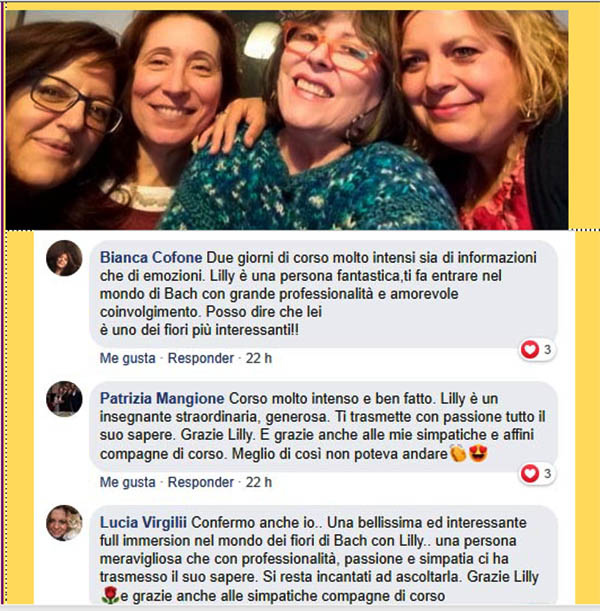Open Patrizia Mangione's profile name link
The image size is (600, 611).
pos(162,398)
